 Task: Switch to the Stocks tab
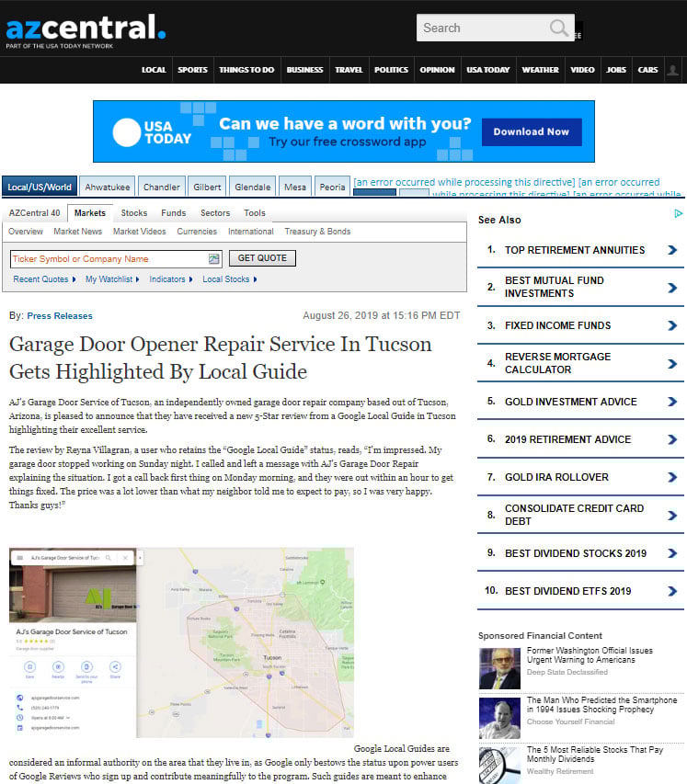pyautogui.click(x=134, y=213)
